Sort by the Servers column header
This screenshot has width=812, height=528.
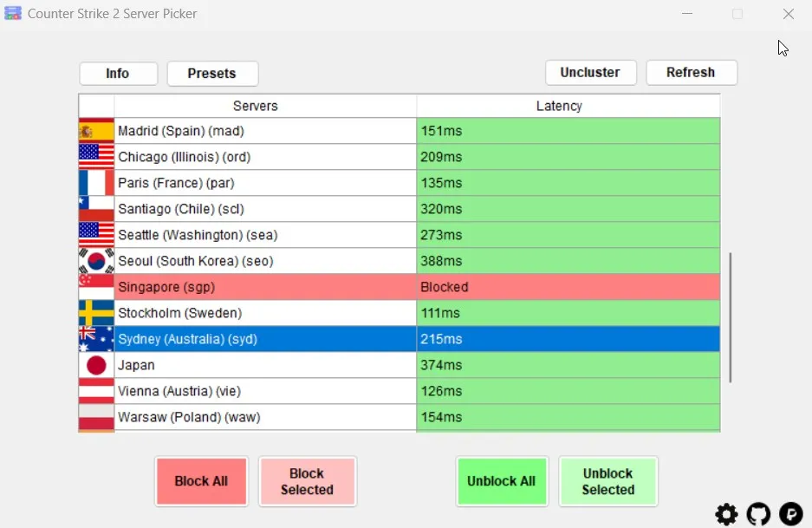265,106
